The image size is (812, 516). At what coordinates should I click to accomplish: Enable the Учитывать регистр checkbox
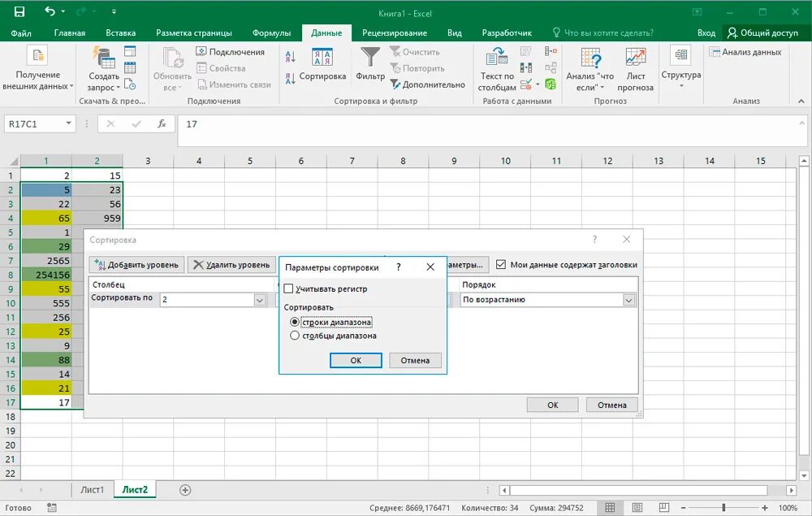point(289,288)
